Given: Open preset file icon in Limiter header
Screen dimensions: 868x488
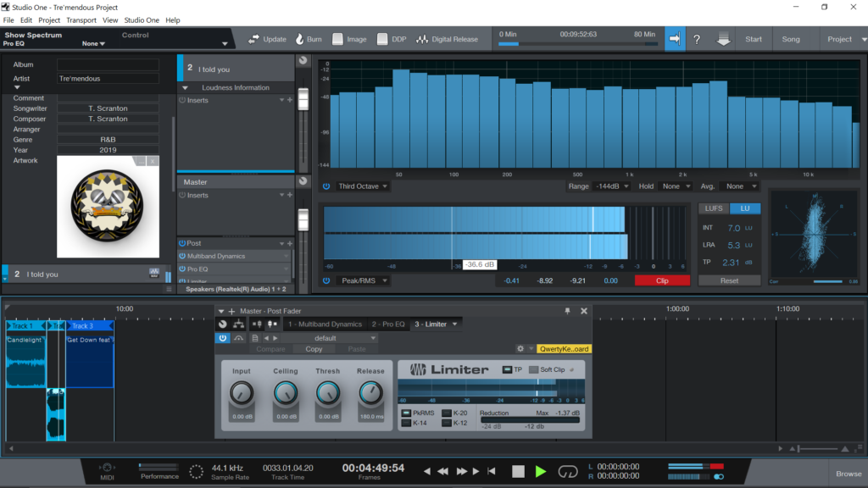Looking at the screenshot, I should (254, 338).
